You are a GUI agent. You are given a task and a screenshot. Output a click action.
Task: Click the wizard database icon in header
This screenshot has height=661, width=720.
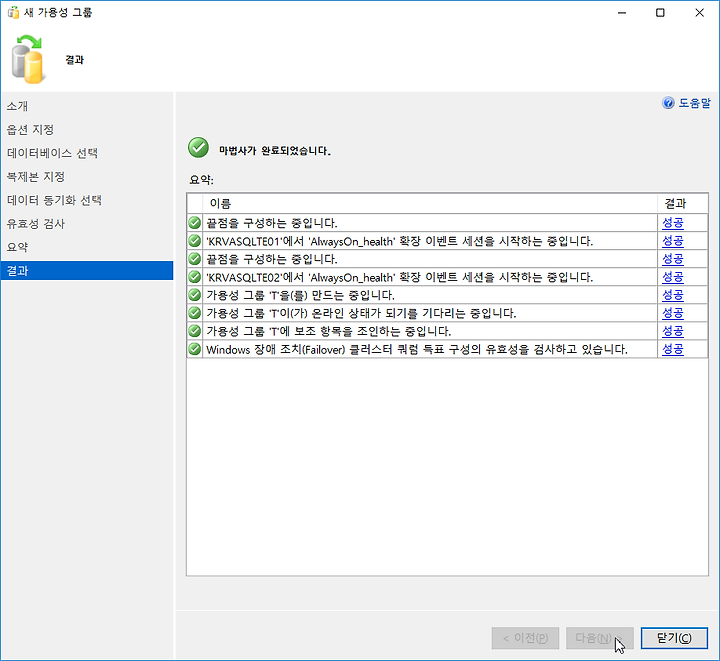click(28, 60)
